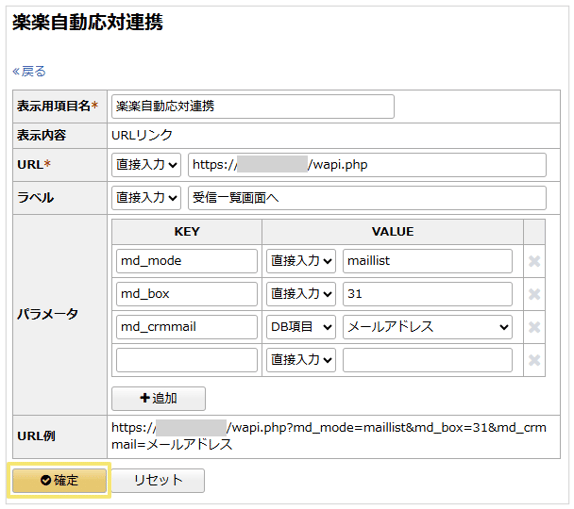
Task: Click the +追加 add parameter button
Action: [159, 398]
